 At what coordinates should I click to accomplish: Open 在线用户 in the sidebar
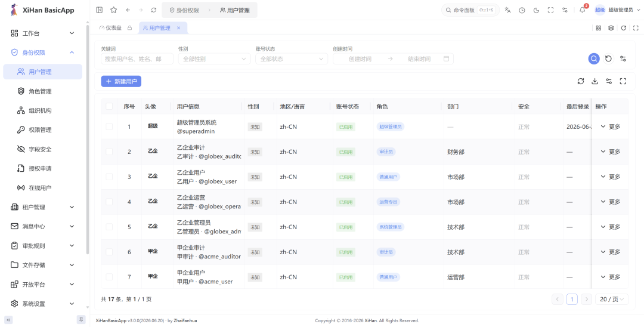point(43,188)
